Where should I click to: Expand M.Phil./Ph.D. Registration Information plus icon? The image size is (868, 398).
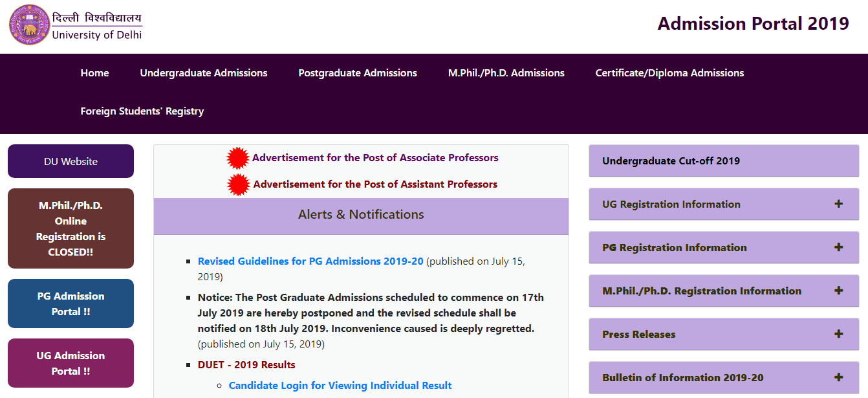pyautogui.click(x=838, y=291)
